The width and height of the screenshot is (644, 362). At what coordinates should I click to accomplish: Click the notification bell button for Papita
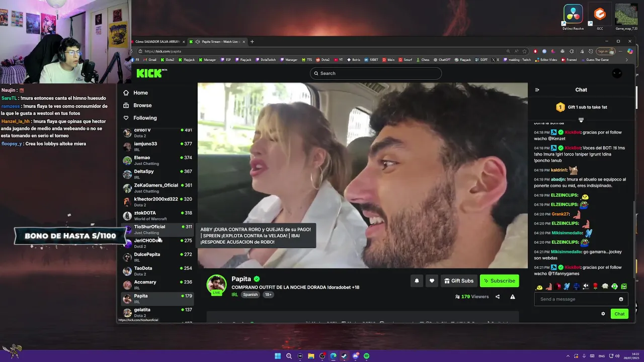pyautogui.click(x=417, y=281)
